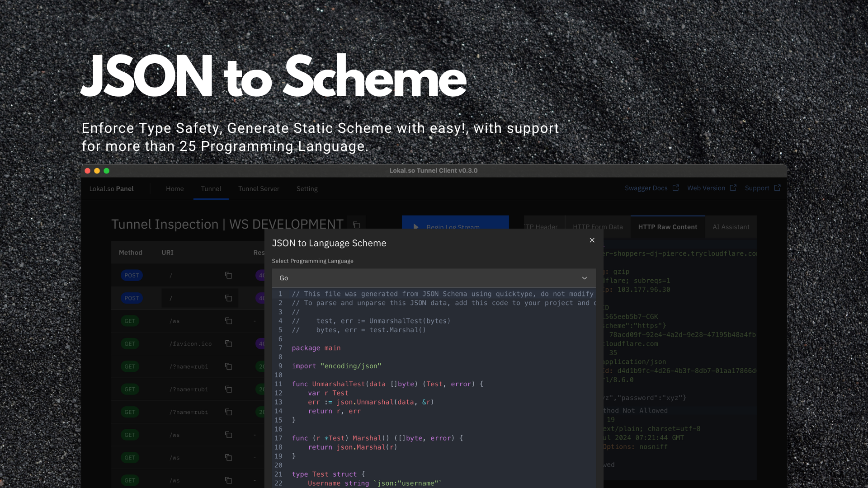
Task: Select the AI Assistant tab
Action: [x=731, y=227]
